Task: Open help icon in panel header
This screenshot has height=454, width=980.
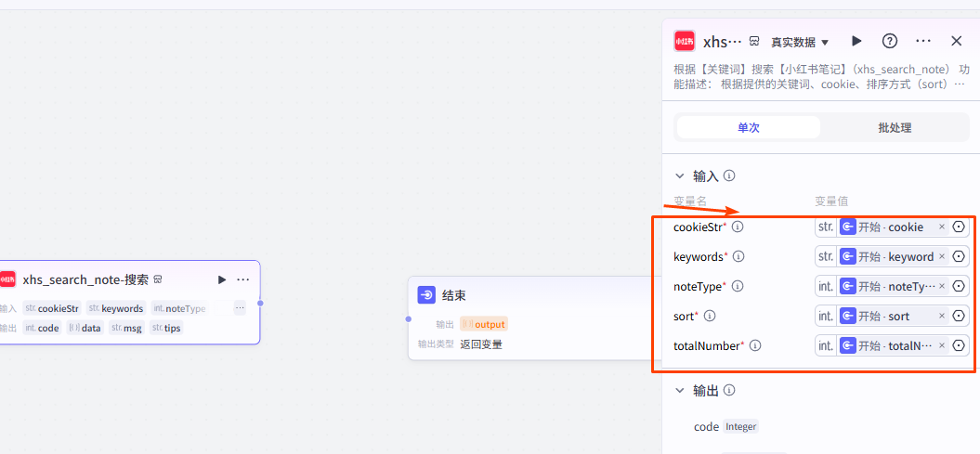Action: click(890, 41)
